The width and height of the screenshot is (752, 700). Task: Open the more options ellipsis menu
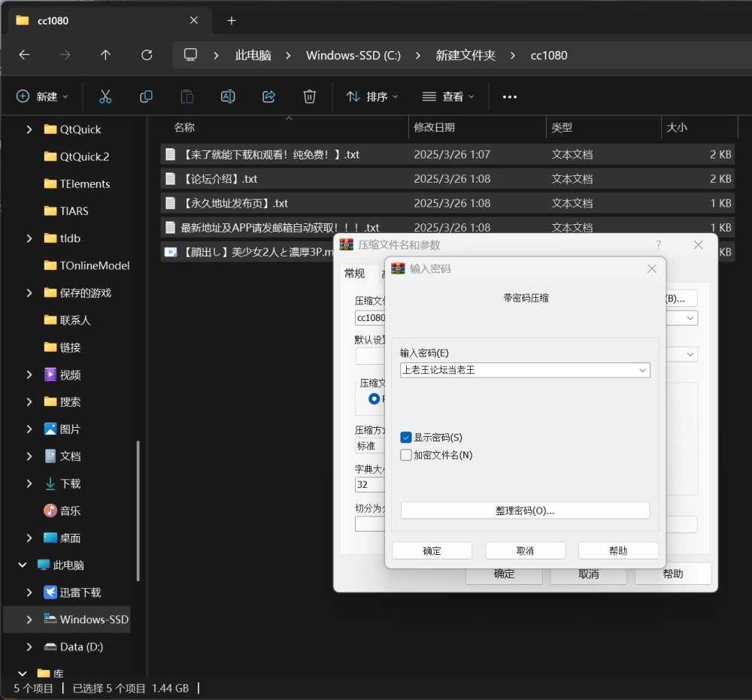pyautogui.click(x=509, y=97)
